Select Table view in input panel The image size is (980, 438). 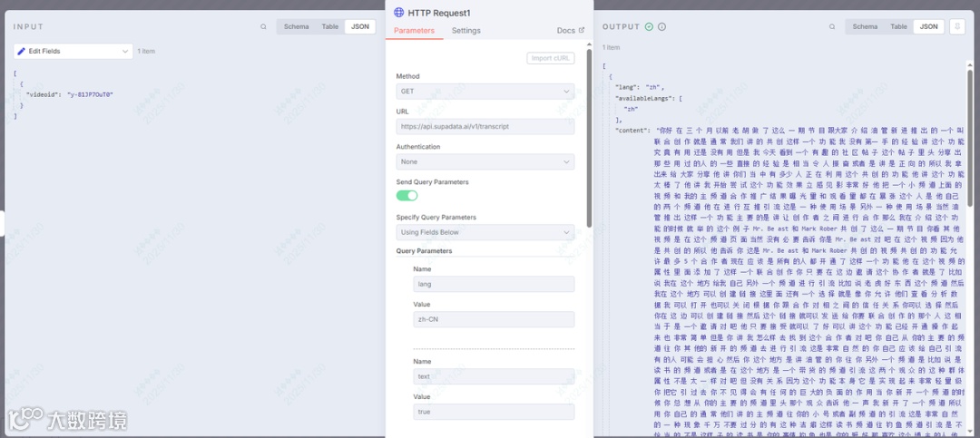[330, 27]
